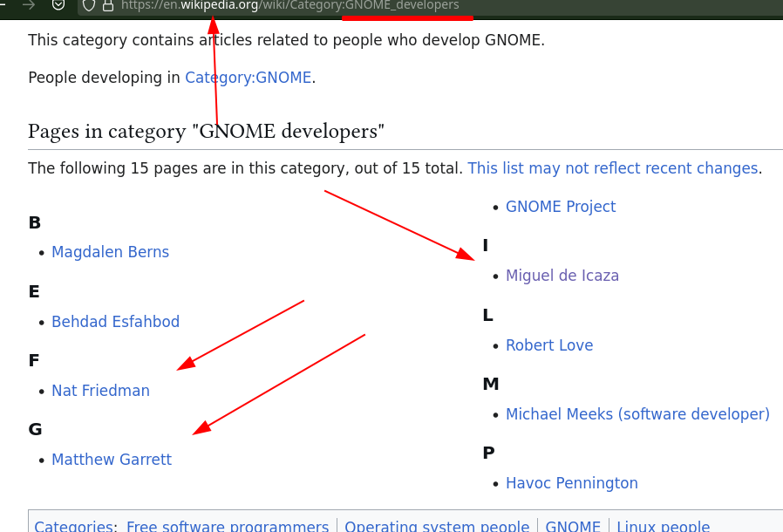Open the Operating system people category
The image size is (783, 532).
[437, 526]
